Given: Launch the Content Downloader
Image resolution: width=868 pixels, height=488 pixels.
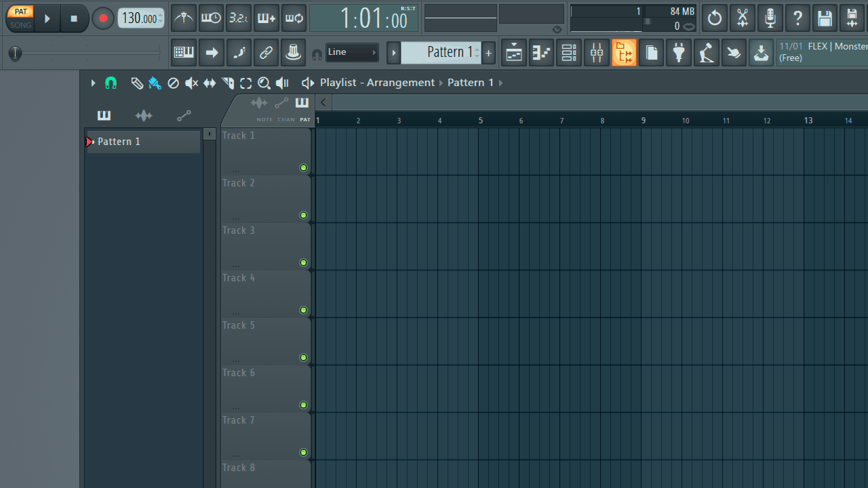Looking at the screenshot, I should point(760,52).
